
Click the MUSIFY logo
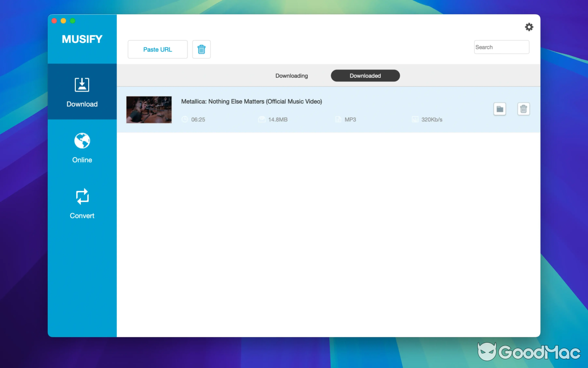pos(82,39)
